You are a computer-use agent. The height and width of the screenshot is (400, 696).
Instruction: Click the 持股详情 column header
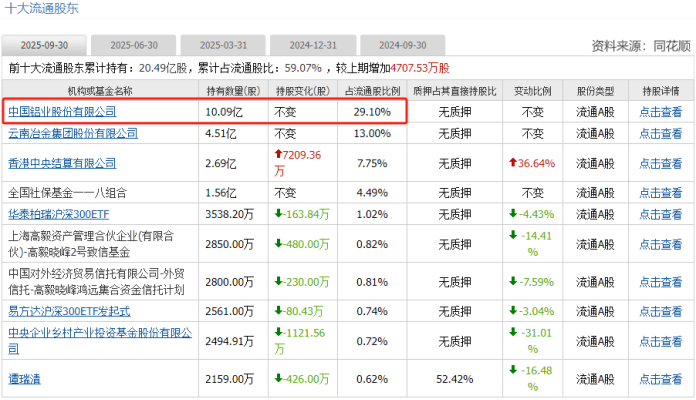(x=661, y=91)
